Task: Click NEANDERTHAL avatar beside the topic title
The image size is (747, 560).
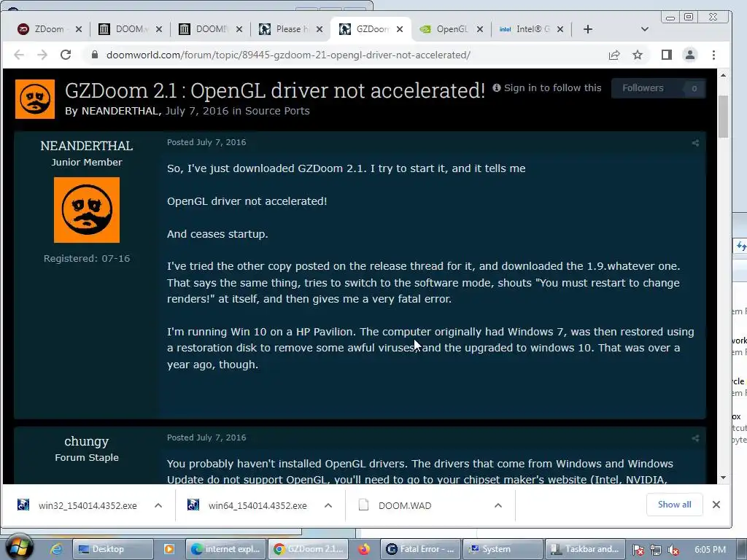Action: [x=35, y=99]
